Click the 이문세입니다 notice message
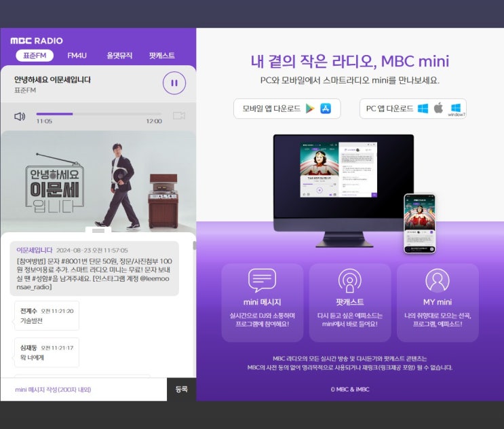Screen dimensions: 504x429 (94, 268)
